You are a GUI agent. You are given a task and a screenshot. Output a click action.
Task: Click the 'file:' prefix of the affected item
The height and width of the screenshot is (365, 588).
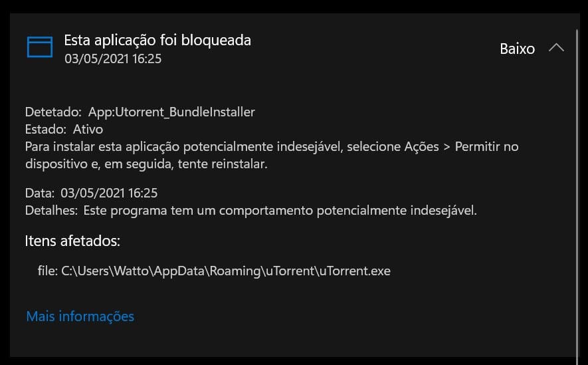coord(48,271)
